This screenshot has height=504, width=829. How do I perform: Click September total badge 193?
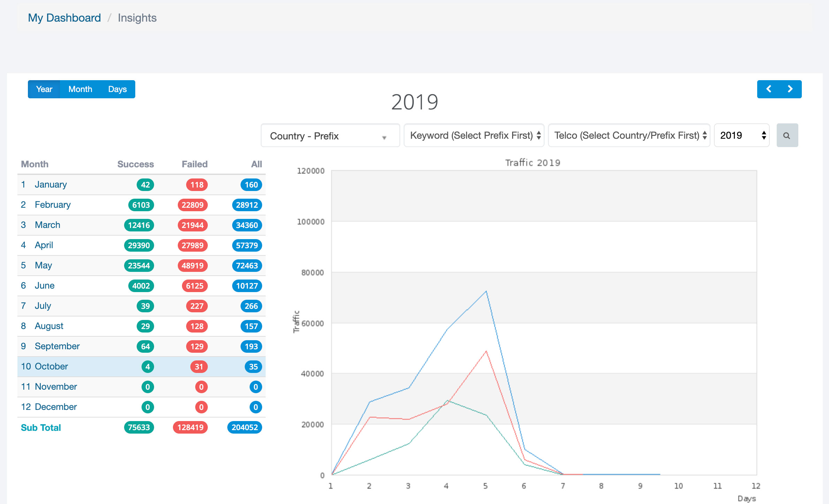pos(251,346)
